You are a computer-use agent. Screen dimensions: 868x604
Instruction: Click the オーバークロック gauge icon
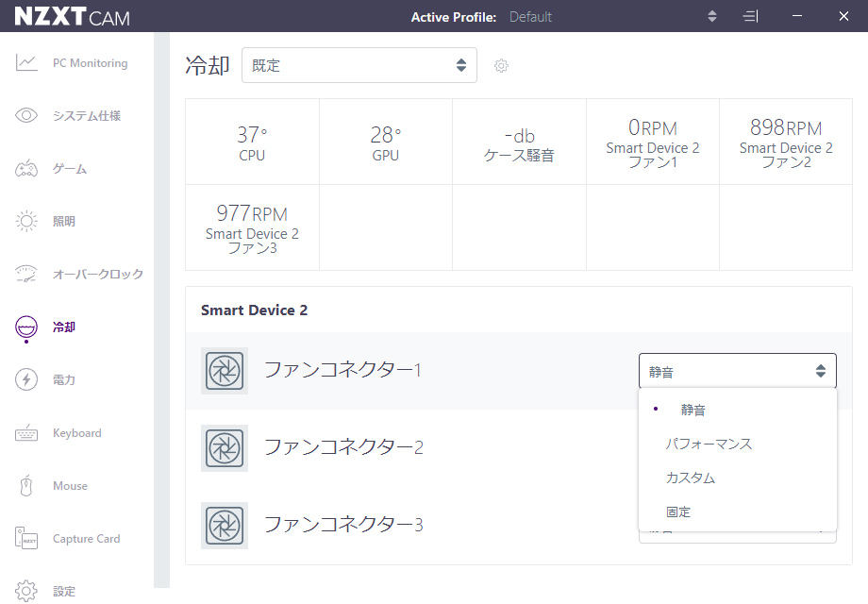[26, 275]
